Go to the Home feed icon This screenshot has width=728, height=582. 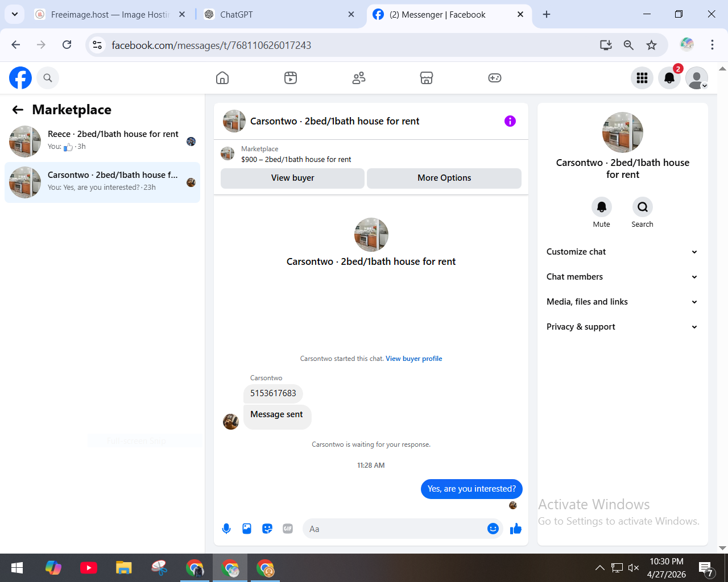coord(222,78)
